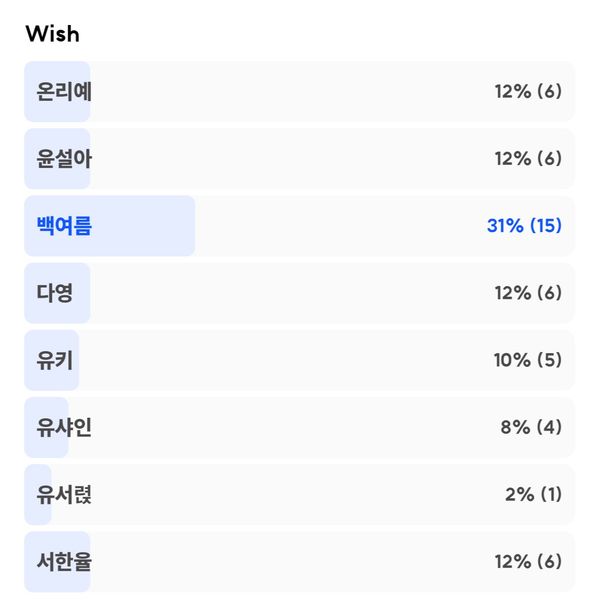The width and height of the screenshot is (600, 600).
Task: Click 윤설아's 12% (6) vote count
Action: (x=528, y=159)
